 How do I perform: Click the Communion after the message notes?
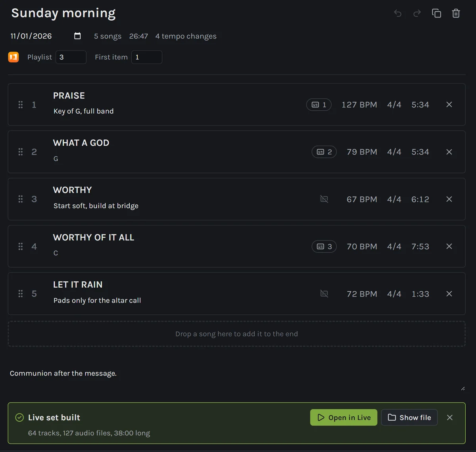63,373
